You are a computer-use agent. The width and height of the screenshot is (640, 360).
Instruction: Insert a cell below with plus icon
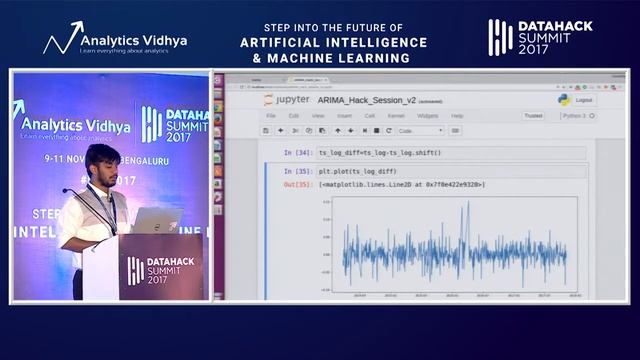coord(280,131)
